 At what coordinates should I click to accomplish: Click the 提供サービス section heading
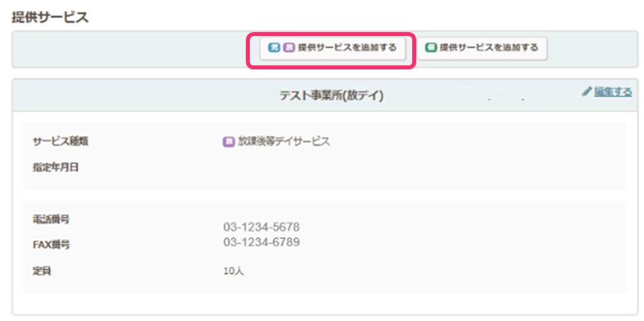pyautogui.click(x=50, y=17)
